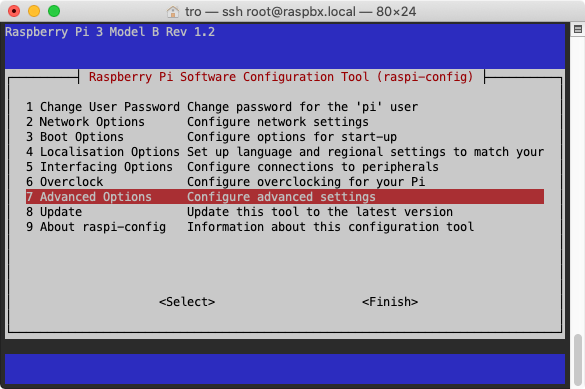
Task: Click 'Configure overclocking for your Pi' text
Action: point(306,182)
